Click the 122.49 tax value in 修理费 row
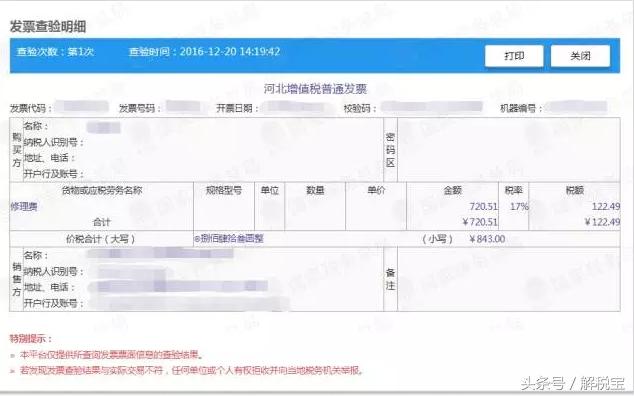 [606, 207]
